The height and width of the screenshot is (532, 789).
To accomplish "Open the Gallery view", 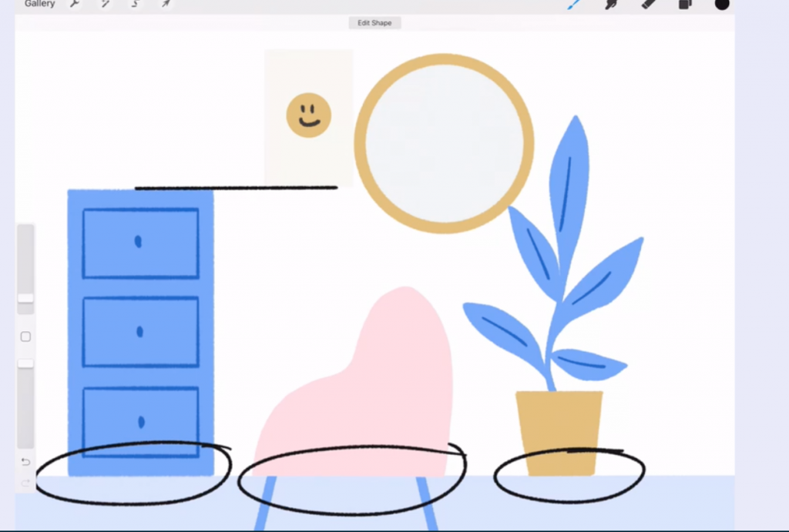I will click(x=40, y=4).
